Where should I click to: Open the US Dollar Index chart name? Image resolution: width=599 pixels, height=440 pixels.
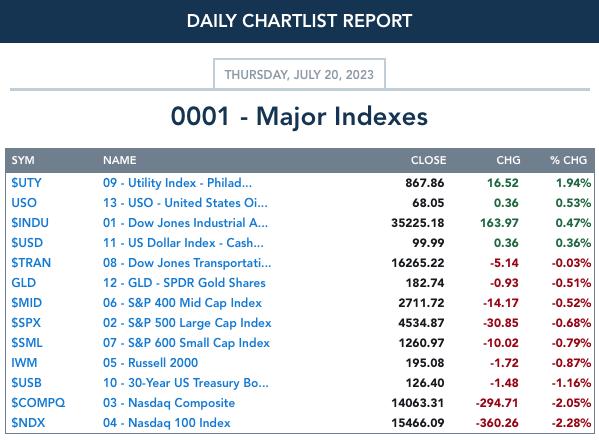click(x=183, y=243)
